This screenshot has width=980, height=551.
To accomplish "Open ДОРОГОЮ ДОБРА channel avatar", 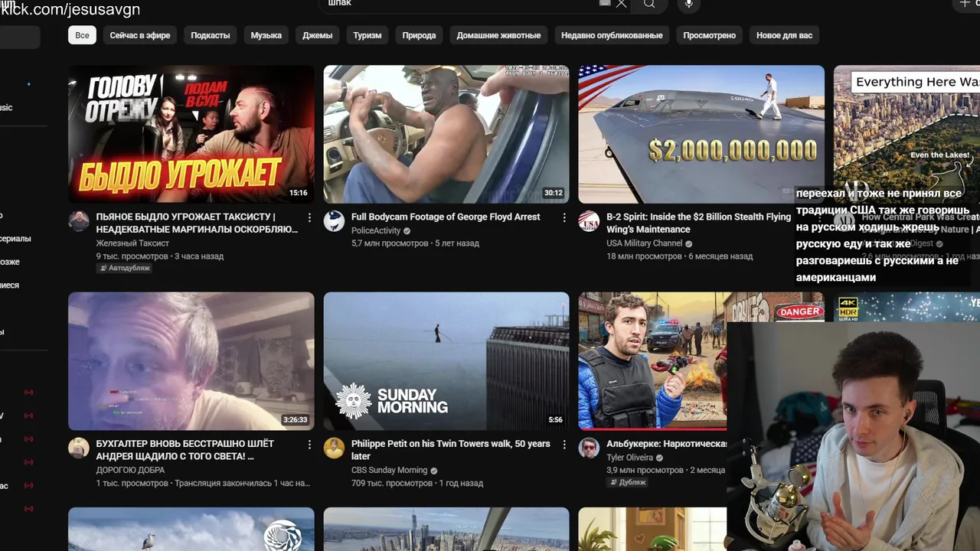I will point(79,448).
